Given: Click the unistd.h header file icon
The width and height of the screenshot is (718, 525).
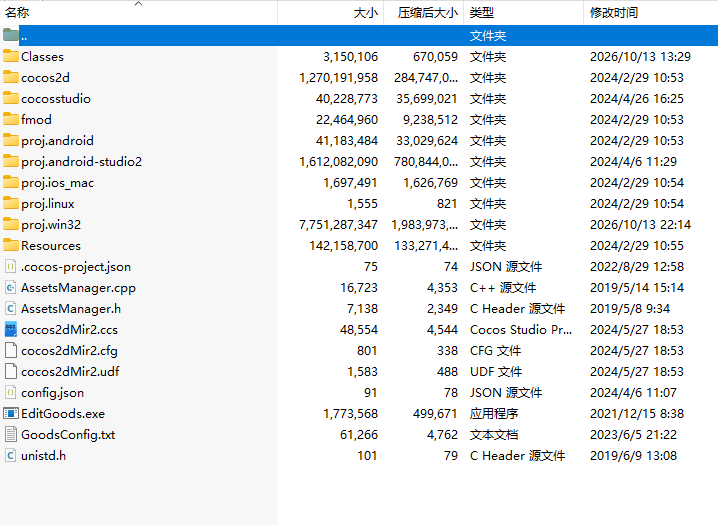Looking at the screenshot, I should coord(11,455).
